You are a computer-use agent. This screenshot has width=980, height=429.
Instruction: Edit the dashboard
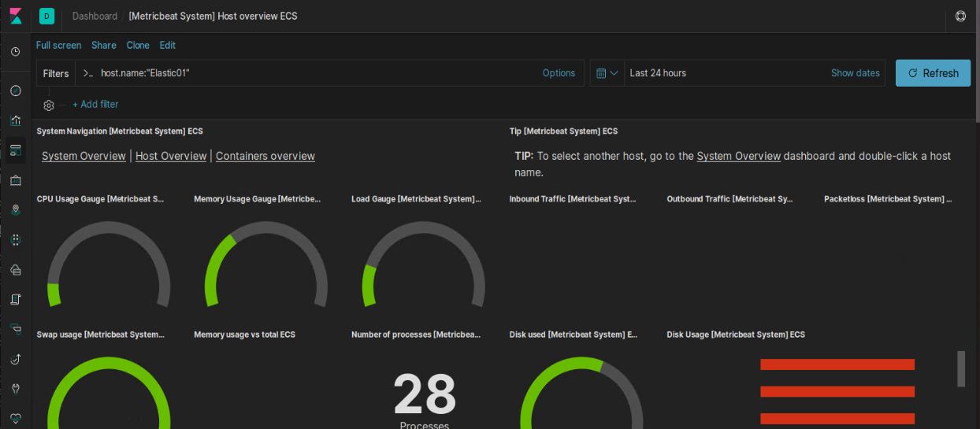pyautogui.click(x=167, y=46)
